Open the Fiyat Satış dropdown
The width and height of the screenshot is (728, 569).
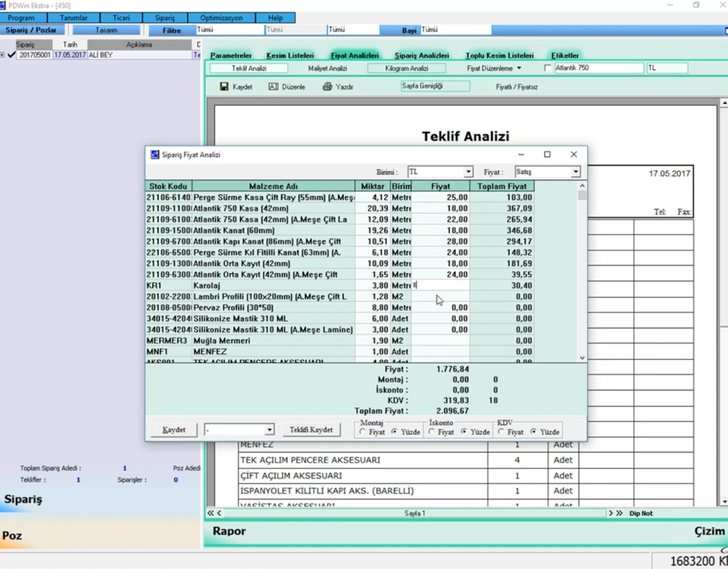(575, 172)
